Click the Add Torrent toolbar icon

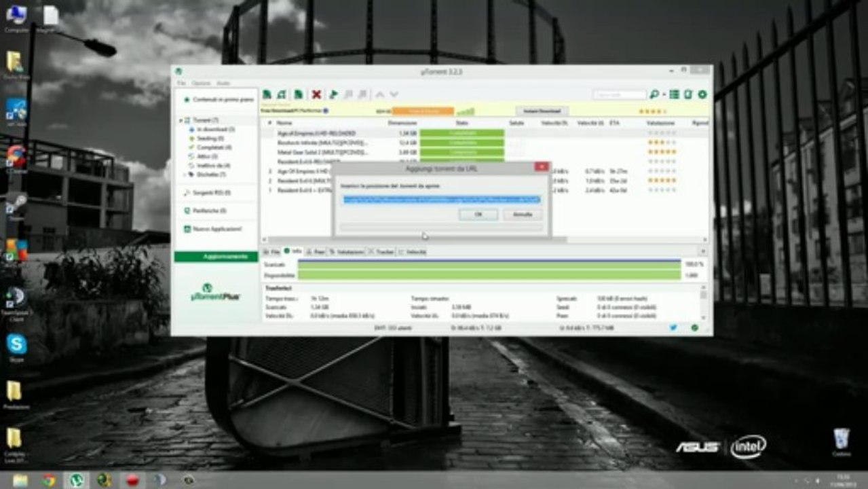coord(267,94)
